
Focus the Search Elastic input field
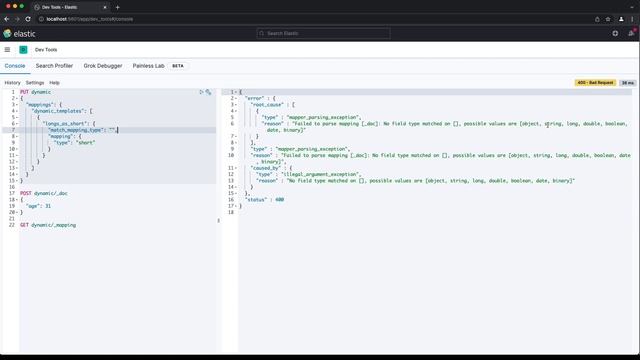pos(323,33)
